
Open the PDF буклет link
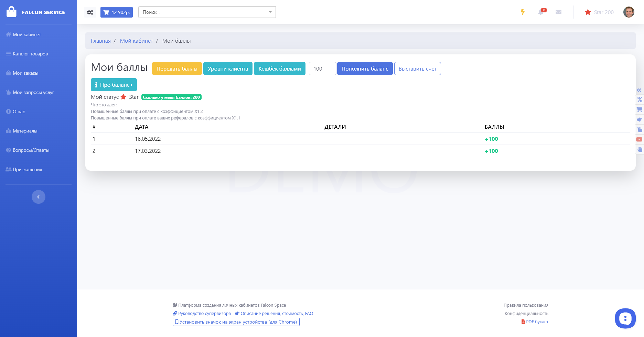click(x=537, y=322)
